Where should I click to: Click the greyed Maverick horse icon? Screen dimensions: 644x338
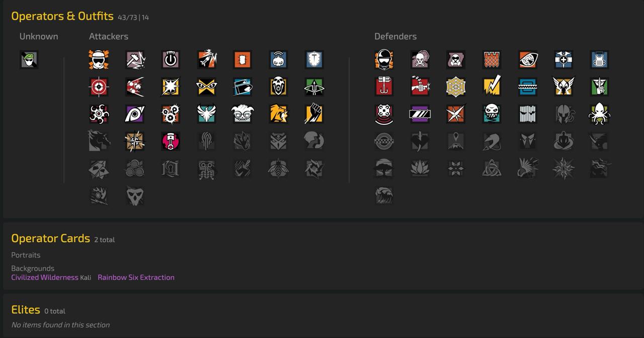click(x=99, y=141)
